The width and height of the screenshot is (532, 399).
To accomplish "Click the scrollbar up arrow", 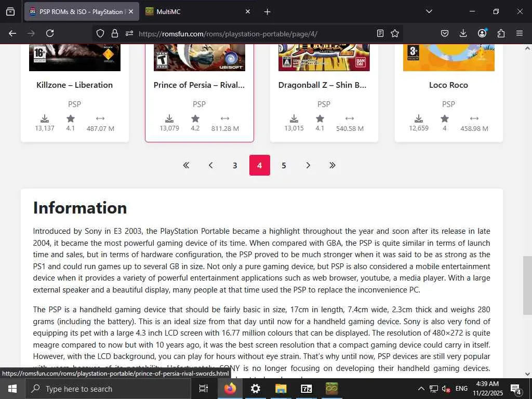I will tap(527, 48).
